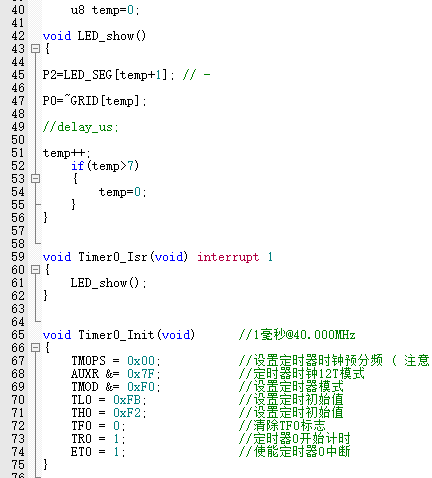Click line number 59 in the gutter

click(x=18, y=257)
